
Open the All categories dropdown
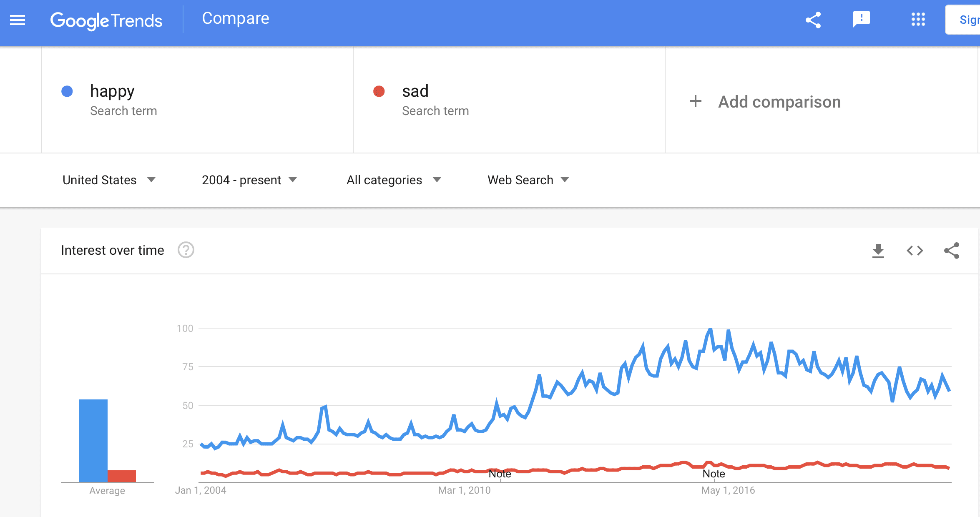tap(394, 180)
